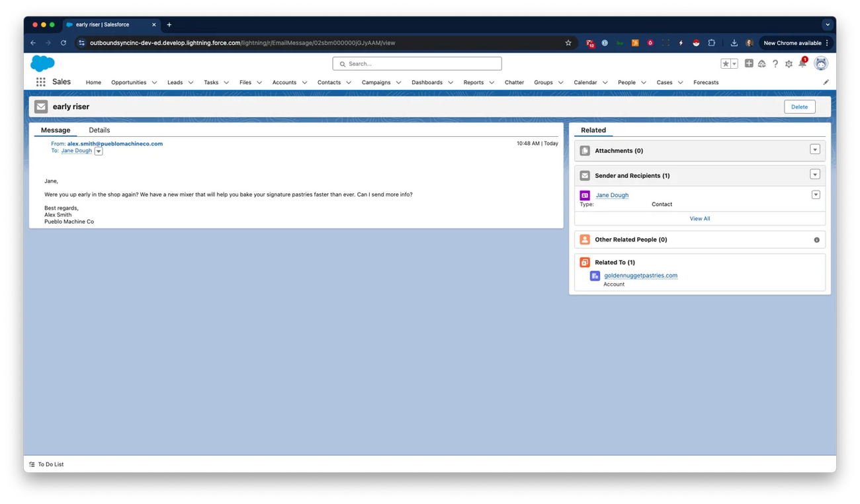Open your Salesforce user avatar menu
Screen dimensions: 860x504
820,63
